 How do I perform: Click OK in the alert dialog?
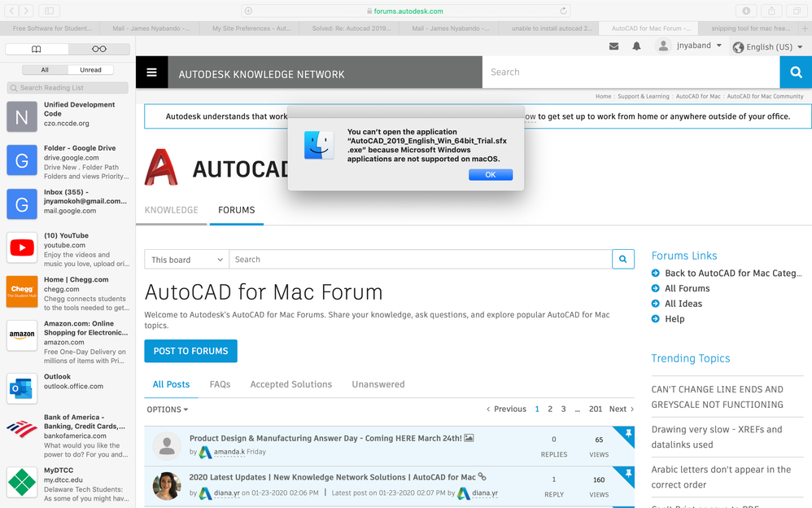[x=491, y=175]
